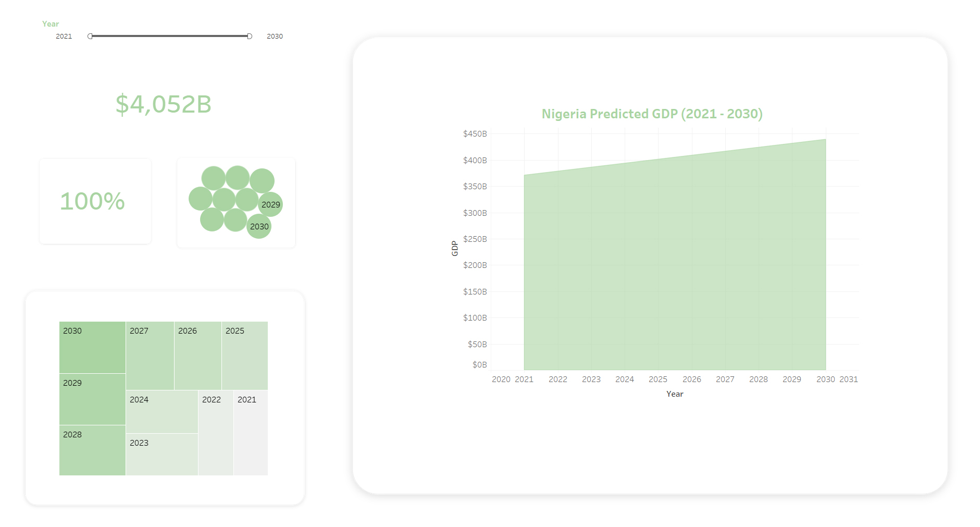
Task: Click the $150B axis tick label
Action: pyautogui.click(x=475, y=292)
